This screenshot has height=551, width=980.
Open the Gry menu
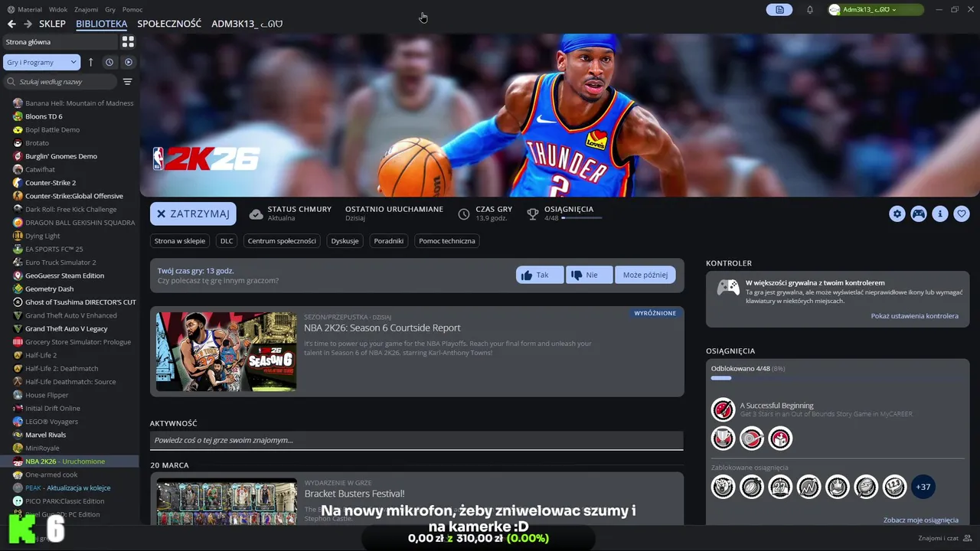(110, 10)
